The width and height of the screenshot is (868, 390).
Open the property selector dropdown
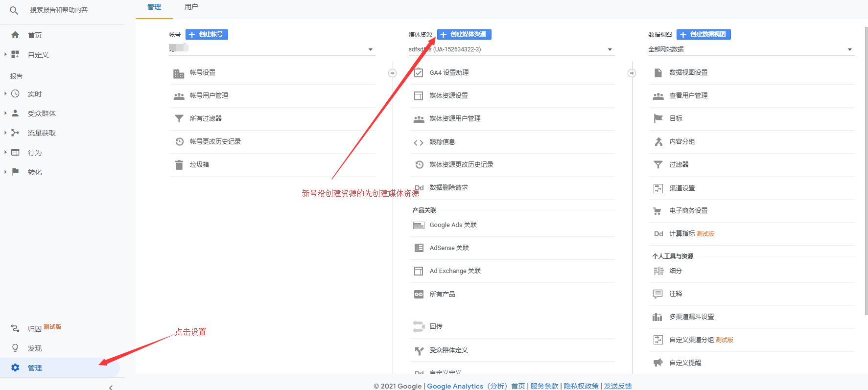[x=610, y=49]
